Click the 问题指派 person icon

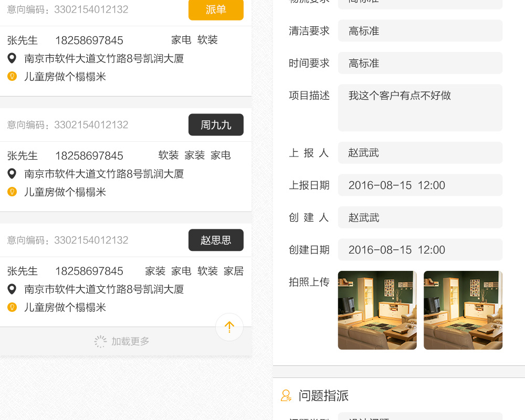click(286, 395)
